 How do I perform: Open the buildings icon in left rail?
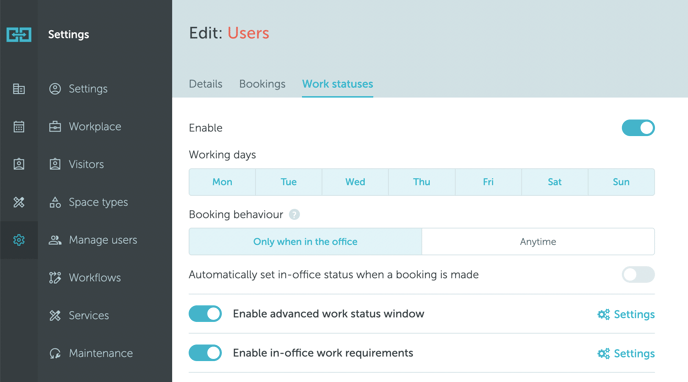(x=19, y=89)
